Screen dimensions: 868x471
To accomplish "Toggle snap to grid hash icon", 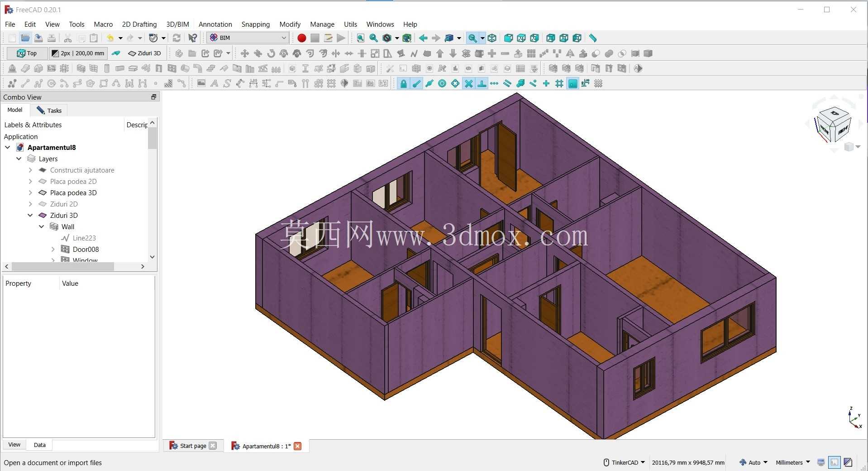I will click(559, 83).
